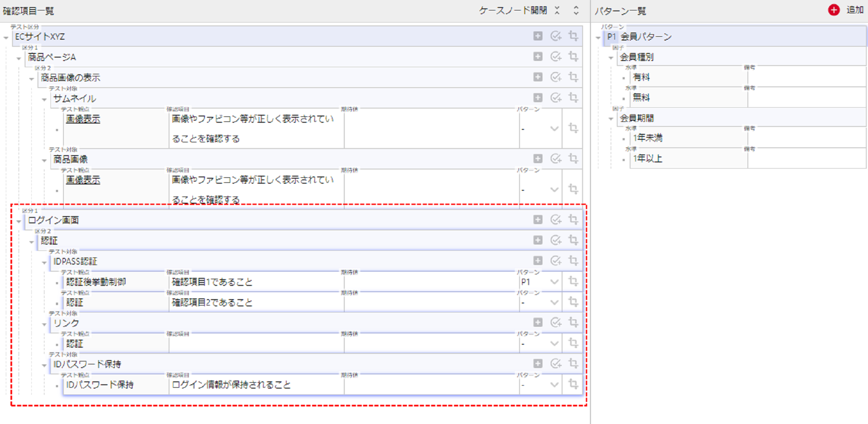Collapse the サムネイル node
The height and width of the screenshot is (424, 868).
click(44, 99)
